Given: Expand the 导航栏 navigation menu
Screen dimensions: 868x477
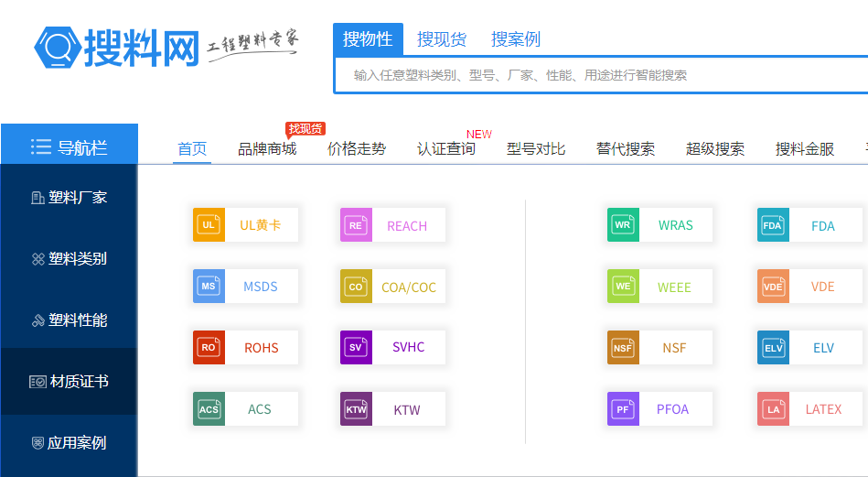Looking at the screenshot, I should (70, 147).
